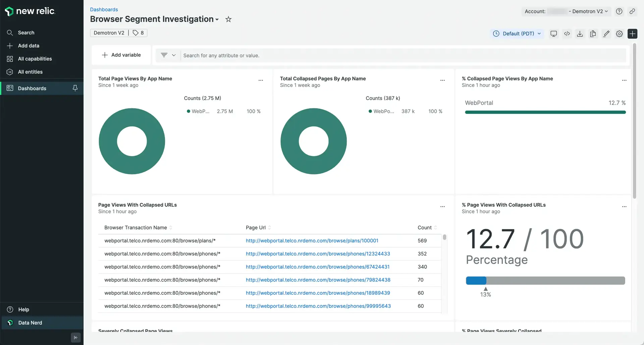Copy the dashboard permalink
644x345 pixels.
(x=633, y=11)
